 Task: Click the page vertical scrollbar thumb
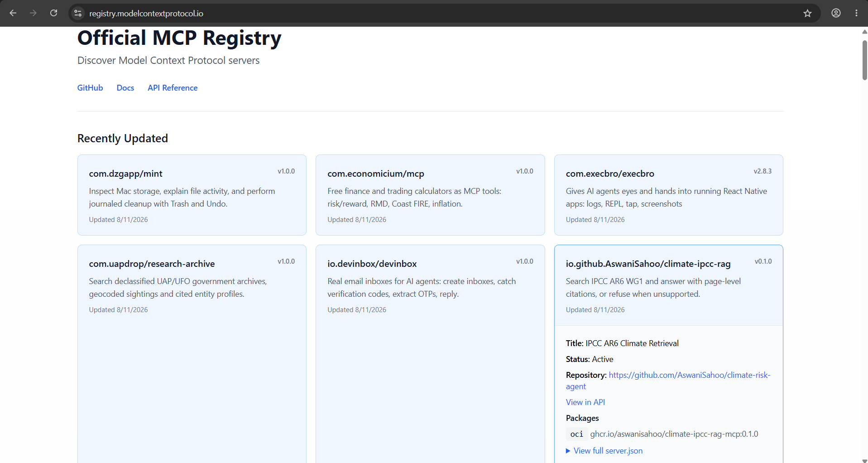coord(864,60)
